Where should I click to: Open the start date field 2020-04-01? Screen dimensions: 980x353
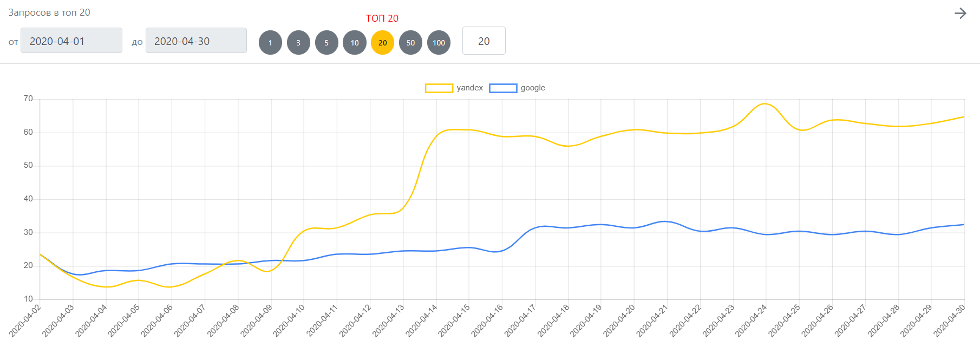pos(71,41)
